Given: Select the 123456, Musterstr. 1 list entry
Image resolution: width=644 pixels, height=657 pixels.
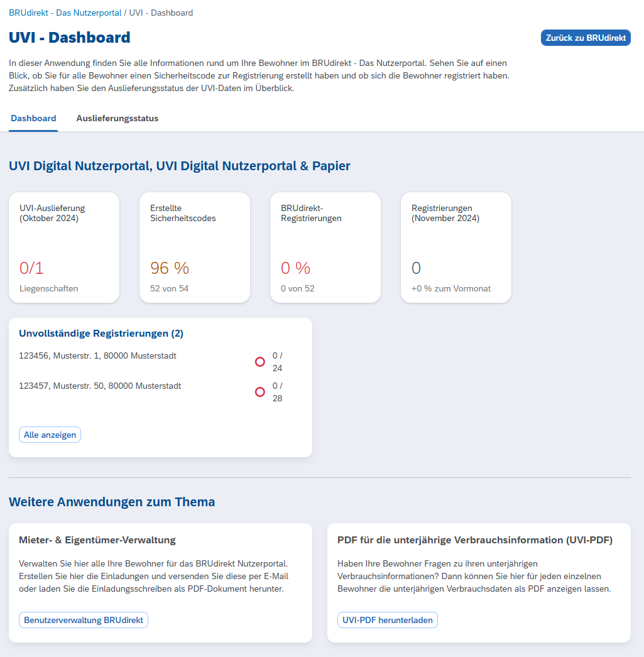Looking at the screenshot, I should [x=98, y=356].
